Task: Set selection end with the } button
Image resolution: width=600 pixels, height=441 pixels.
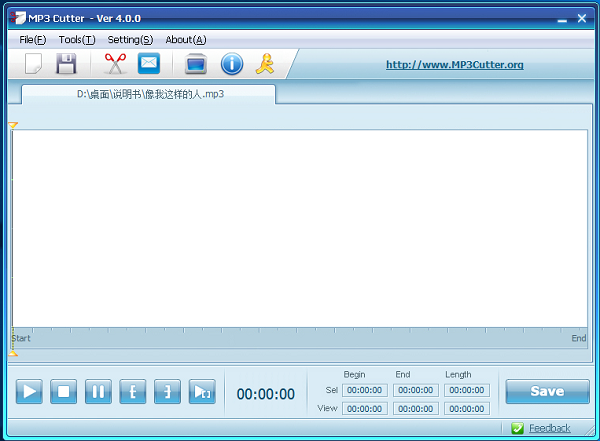Action: pos(167,392)
